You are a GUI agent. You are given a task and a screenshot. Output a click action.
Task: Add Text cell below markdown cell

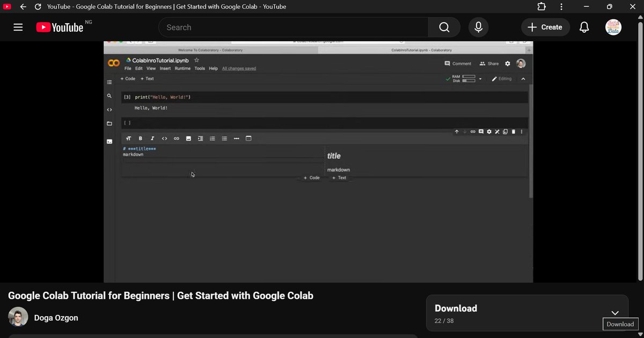click(339, 178)
